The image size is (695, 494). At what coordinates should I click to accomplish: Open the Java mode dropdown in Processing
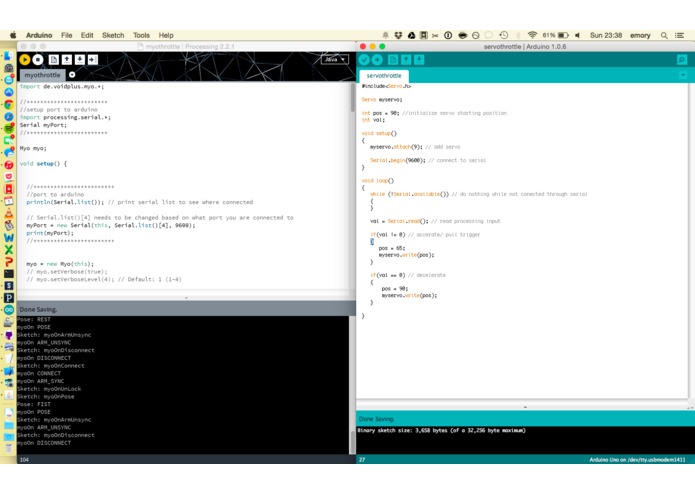(335, 59)
